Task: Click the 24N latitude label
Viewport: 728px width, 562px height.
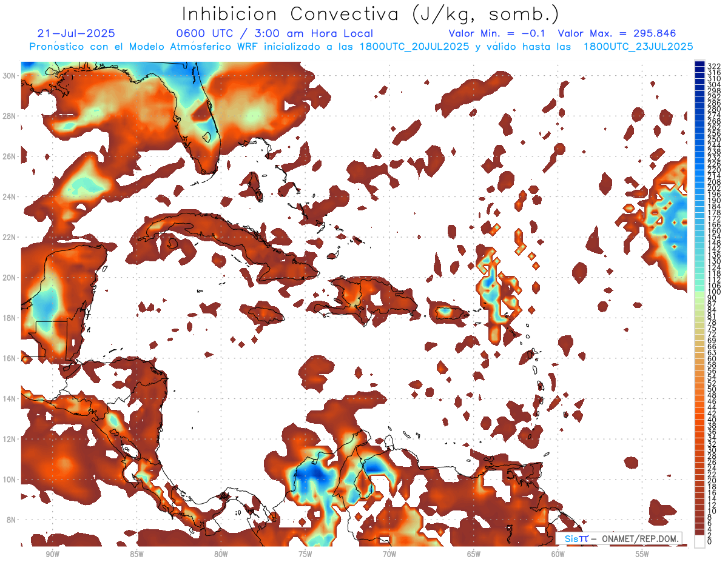Action: (x=10, y=196)
